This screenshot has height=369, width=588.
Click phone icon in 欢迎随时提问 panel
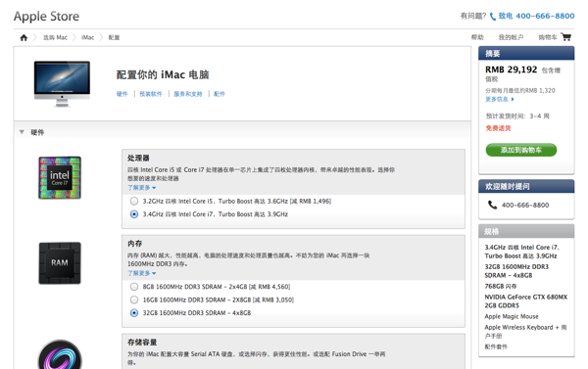492,205
